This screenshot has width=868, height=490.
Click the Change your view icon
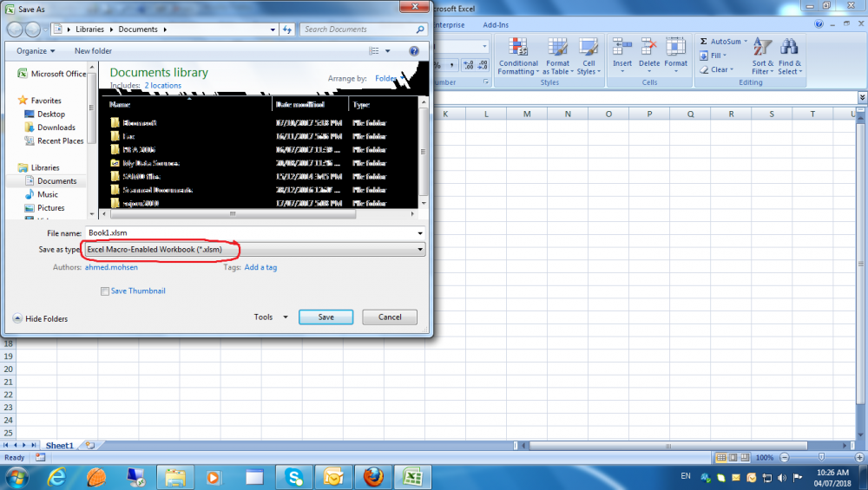coord(374,51)
